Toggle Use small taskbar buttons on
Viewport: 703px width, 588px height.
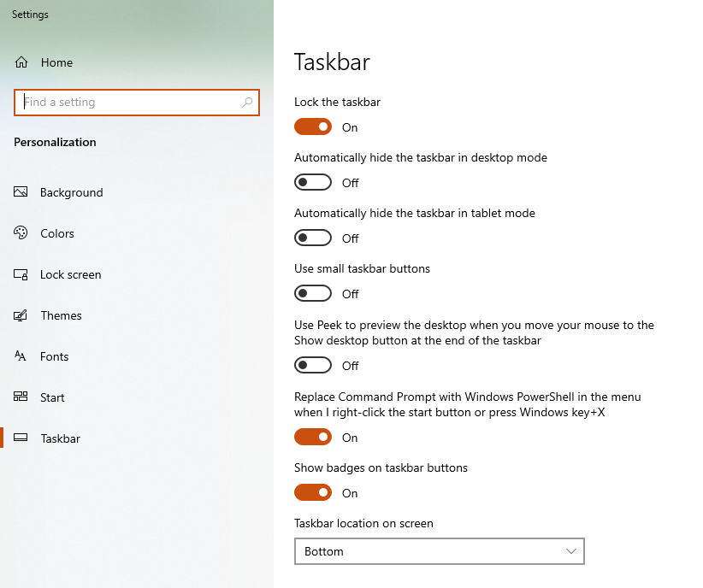[x=313, y=293]
